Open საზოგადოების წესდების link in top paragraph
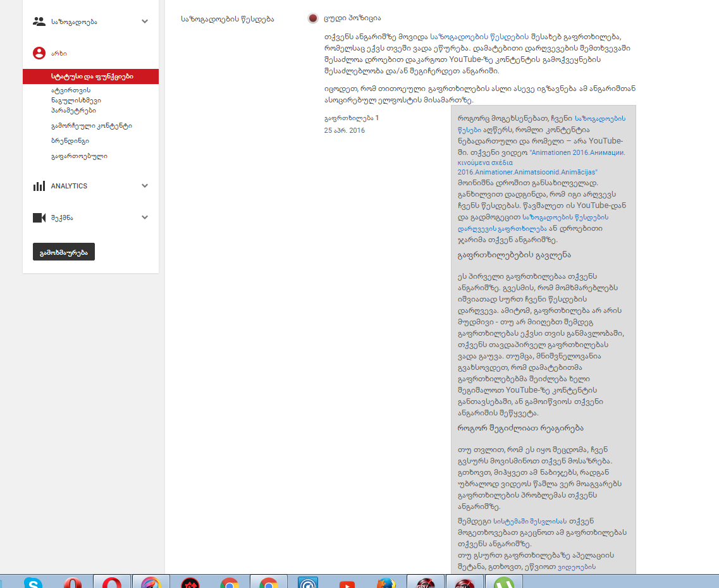The width and height of the screenshot is (719, 588). click(x=479, y=37)
